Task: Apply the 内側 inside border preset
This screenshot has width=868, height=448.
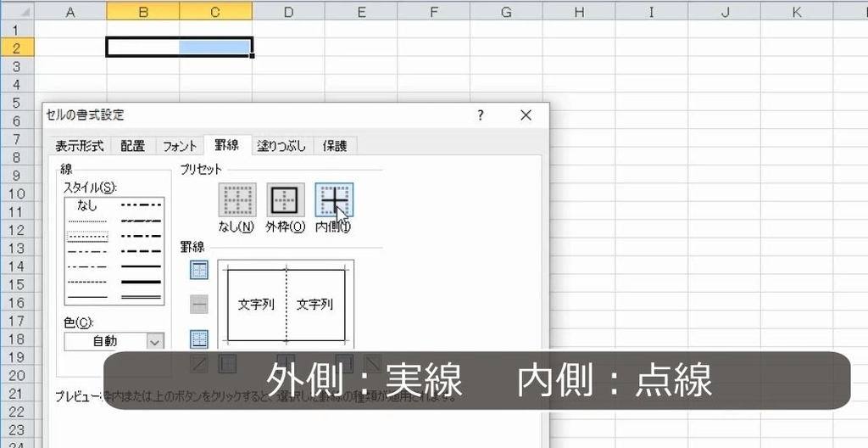Action: pyautogui.click(x=334, y=199)
